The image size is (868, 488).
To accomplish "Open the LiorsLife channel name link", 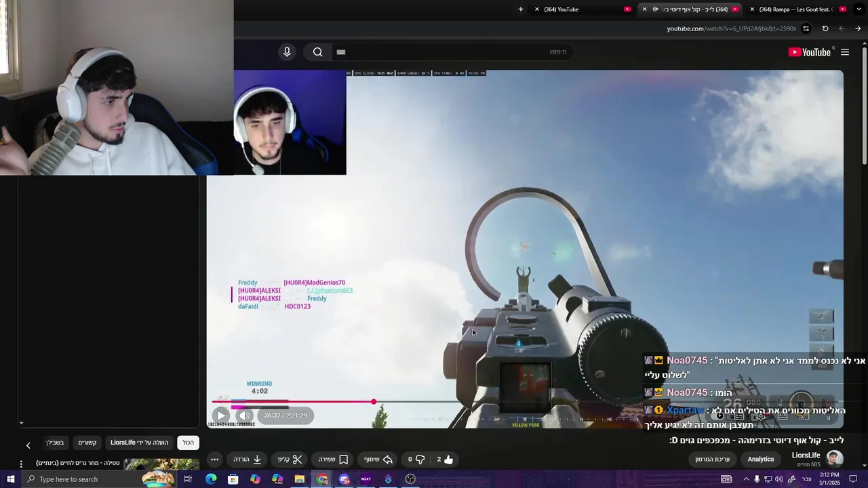I will click(806, 455).
